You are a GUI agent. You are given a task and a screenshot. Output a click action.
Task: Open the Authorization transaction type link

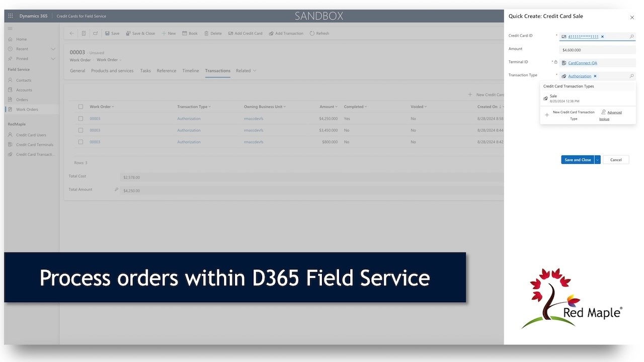[x=580, y=76]
